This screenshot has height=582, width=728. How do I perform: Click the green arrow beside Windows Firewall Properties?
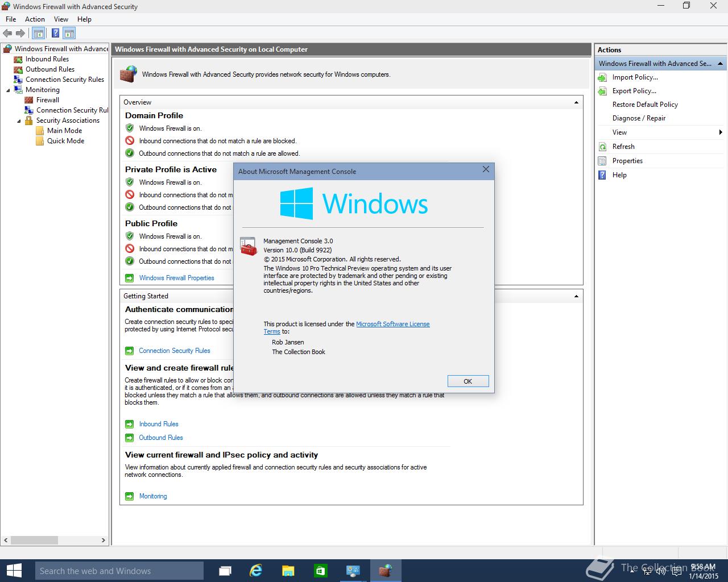point(129,278)
